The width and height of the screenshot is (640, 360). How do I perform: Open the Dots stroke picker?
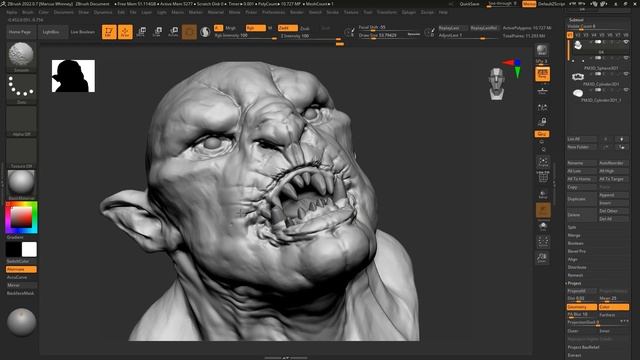point(21,89)
